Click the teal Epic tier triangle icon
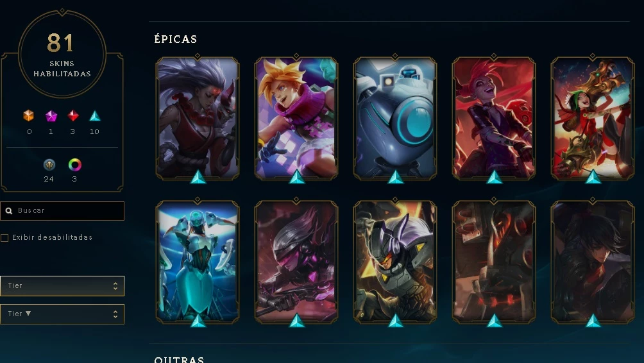The image size is (644, 363). [x=95, y=116]
